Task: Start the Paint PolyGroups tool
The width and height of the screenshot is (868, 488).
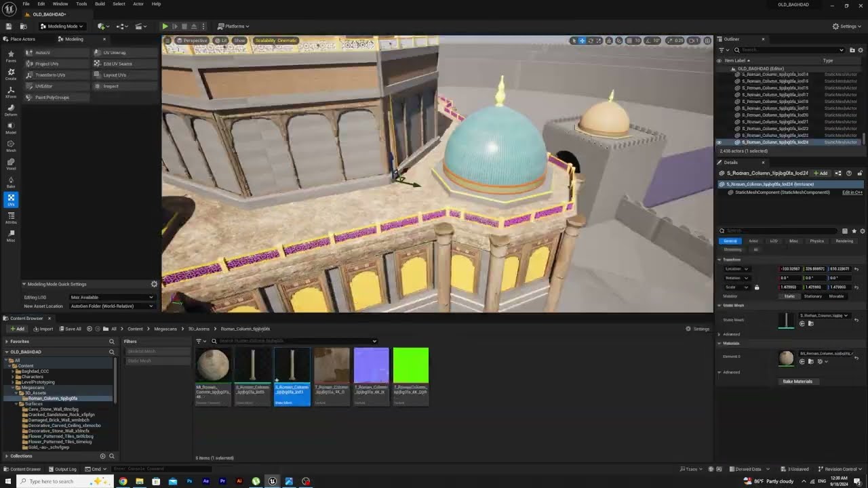Action: point(57,98)
